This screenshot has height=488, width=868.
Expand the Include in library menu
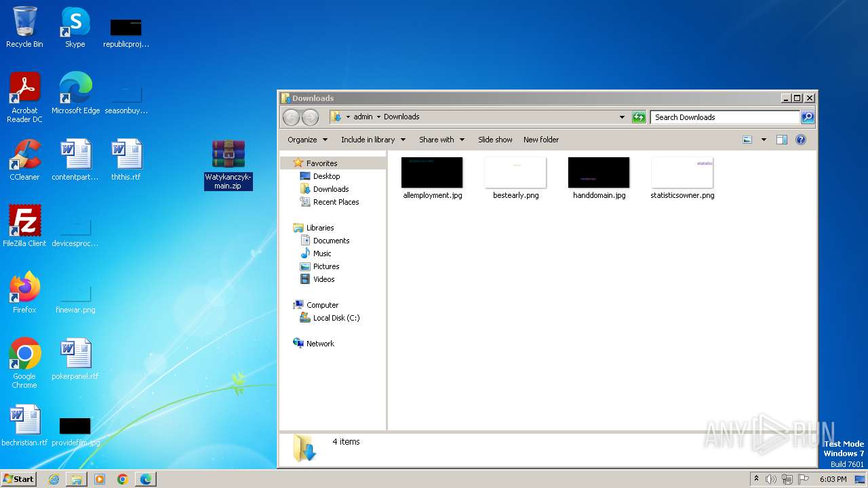[x=373, y=140]
